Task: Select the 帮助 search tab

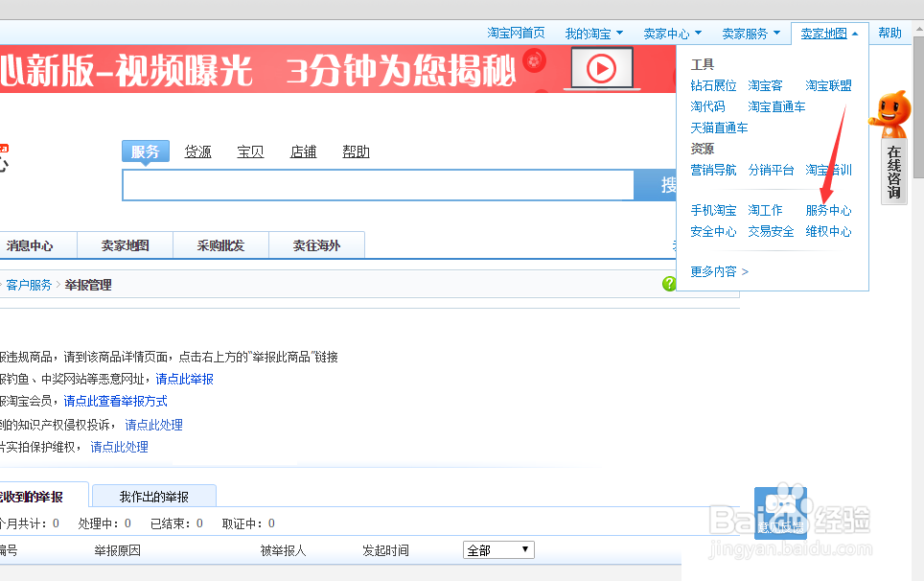Action: pyautogui.click(x=356, y=151)
